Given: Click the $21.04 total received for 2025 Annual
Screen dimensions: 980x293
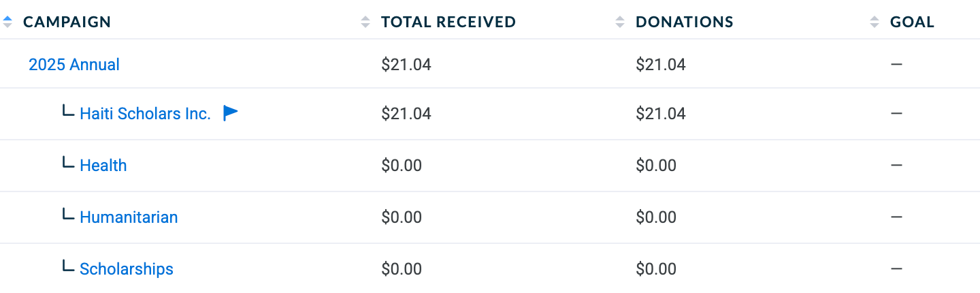Looking at the screenshot, I should coord(406,65).
